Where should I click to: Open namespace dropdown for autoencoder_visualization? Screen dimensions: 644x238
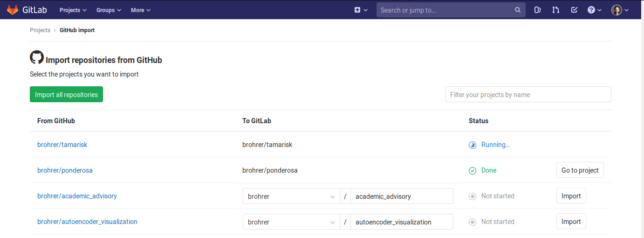click(292, 222)
